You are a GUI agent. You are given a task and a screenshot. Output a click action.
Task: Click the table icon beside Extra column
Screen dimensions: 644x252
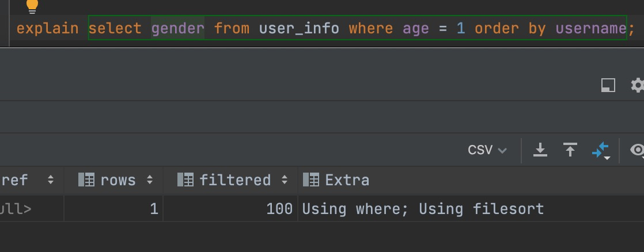coord(311,180)
